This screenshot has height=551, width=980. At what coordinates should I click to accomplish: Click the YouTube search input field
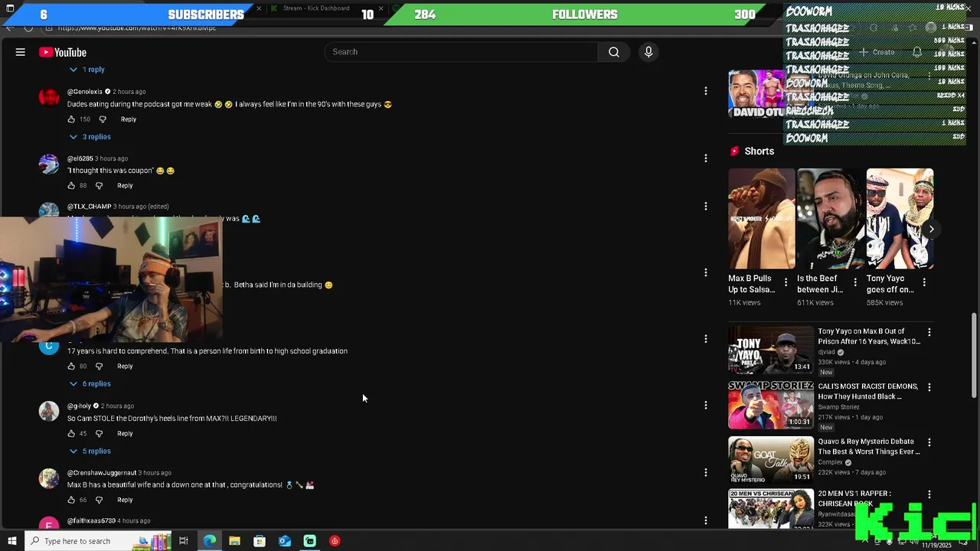coord(461,52)
